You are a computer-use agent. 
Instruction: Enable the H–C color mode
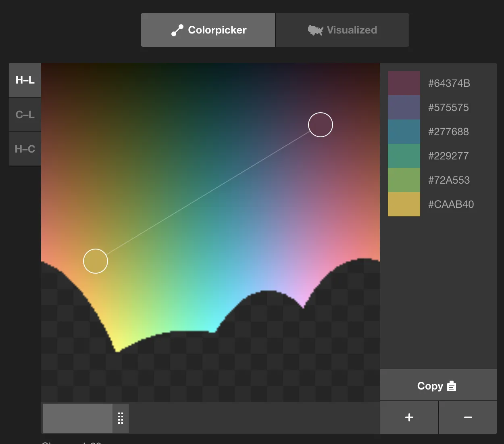click(25, 149)
